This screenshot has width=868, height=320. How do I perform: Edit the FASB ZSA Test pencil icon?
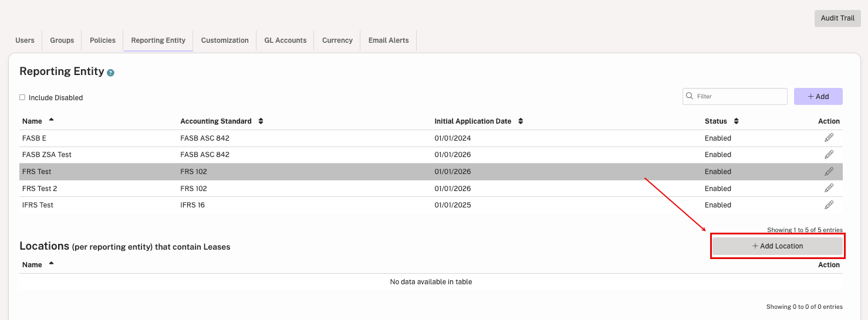pos(829,154)
